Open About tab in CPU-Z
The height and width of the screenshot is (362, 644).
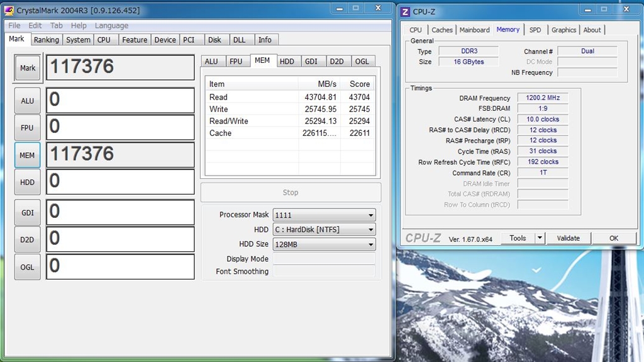click(x=592, y=30)
